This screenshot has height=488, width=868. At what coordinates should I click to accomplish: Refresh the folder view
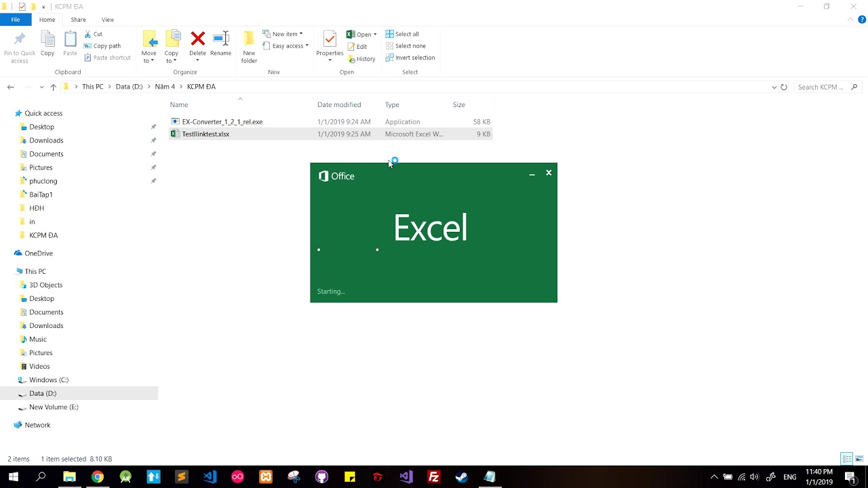pos(784,87)
